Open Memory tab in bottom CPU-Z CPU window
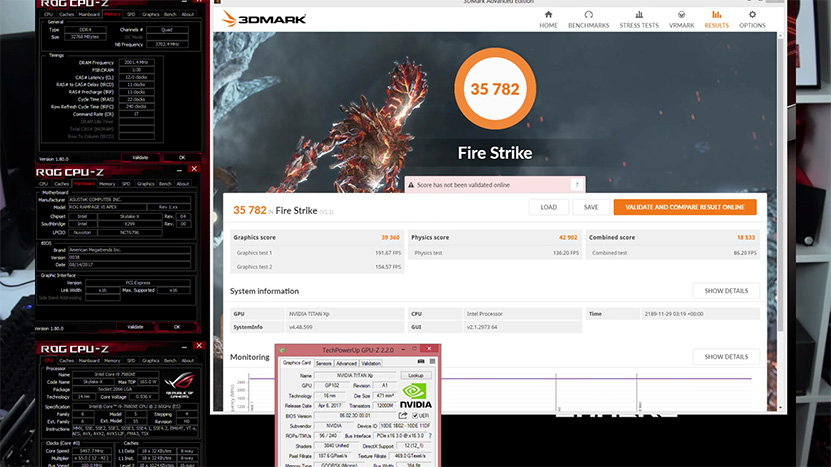831x467 pixels. [x=112, y=360]
